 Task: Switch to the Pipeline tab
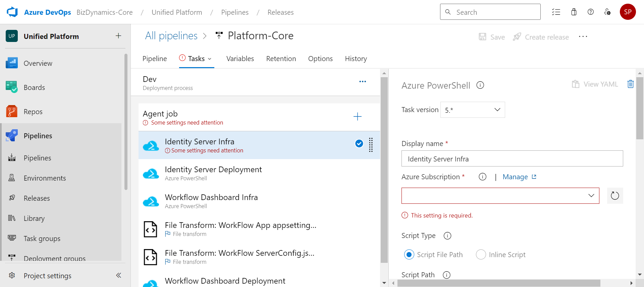tap(155, 59)
